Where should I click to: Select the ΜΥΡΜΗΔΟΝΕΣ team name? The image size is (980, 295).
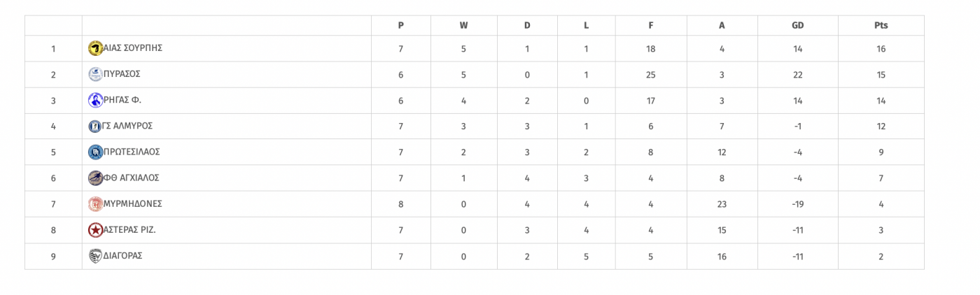133,203
